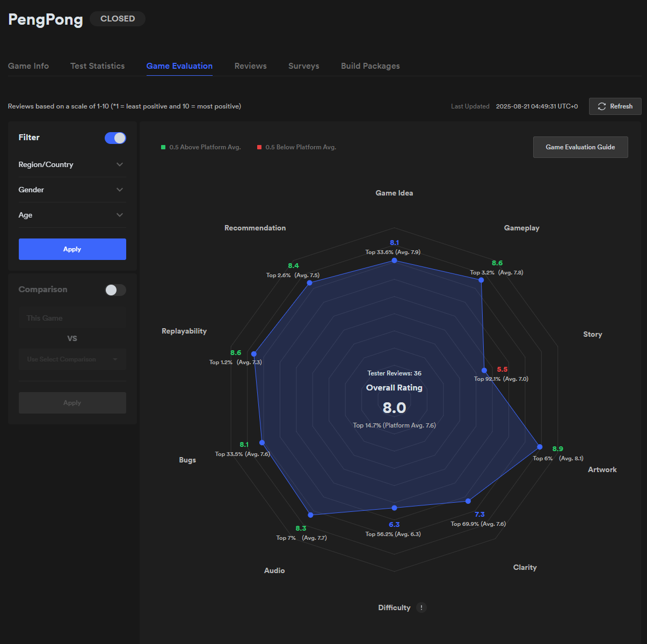Select the Replayability 8.6 radar point
This screenshot has height=644, width=647.
pyautogui.click(x=255, y=354)
